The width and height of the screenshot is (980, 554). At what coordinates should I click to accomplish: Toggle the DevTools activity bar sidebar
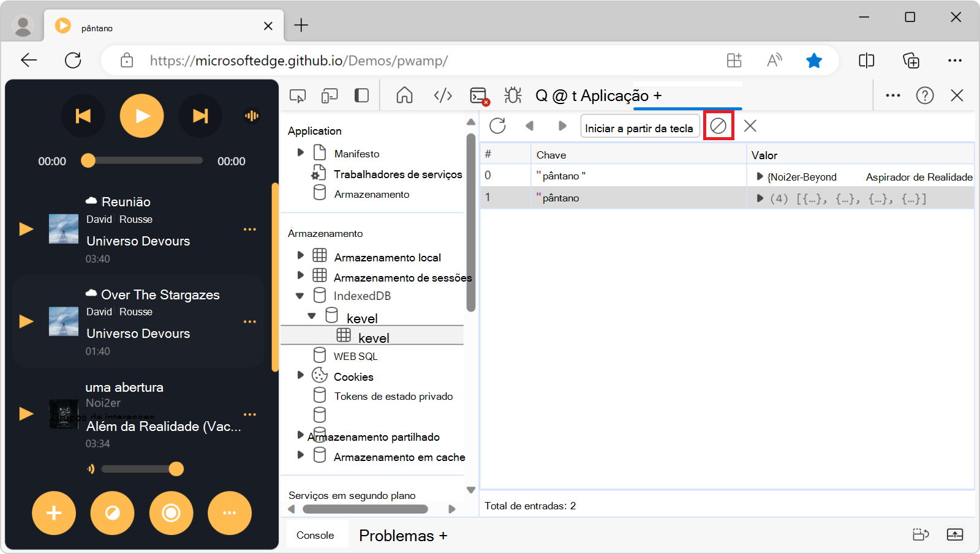(x=361, y=95)
